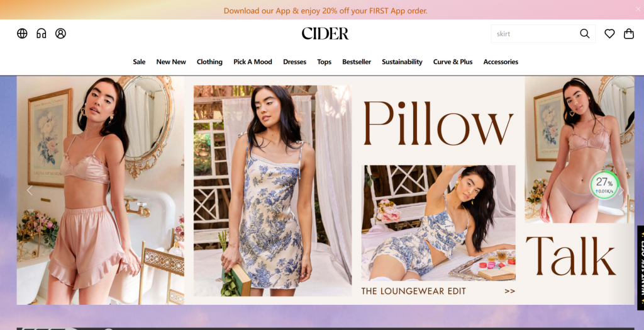The image size is (644, 330).
Task: Click the search field containing skirt
Action: click(535, 34)
